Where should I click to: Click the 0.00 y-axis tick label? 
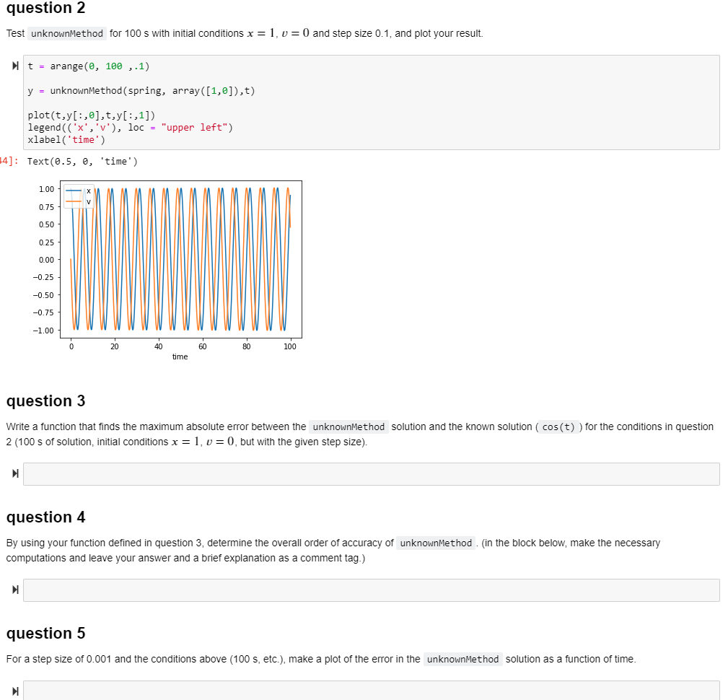click(x=46, y=260)
